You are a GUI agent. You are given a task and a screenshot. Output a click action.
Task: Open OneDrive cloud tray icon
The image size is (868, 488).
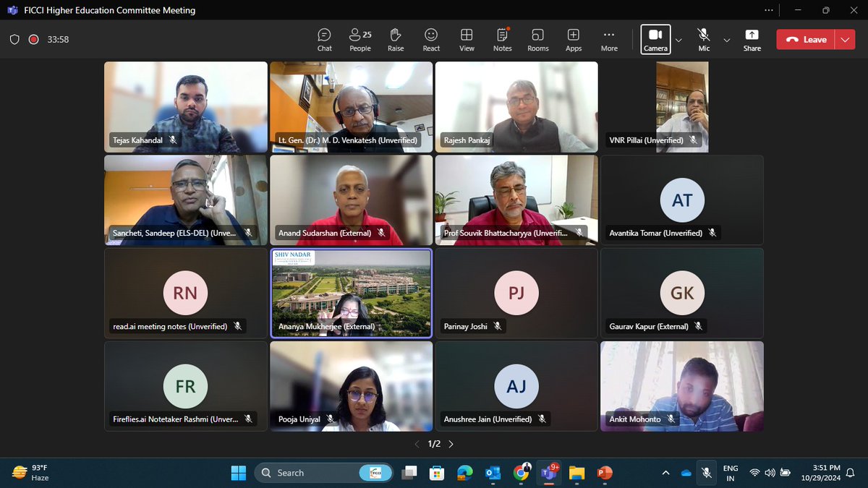point(686,473)
